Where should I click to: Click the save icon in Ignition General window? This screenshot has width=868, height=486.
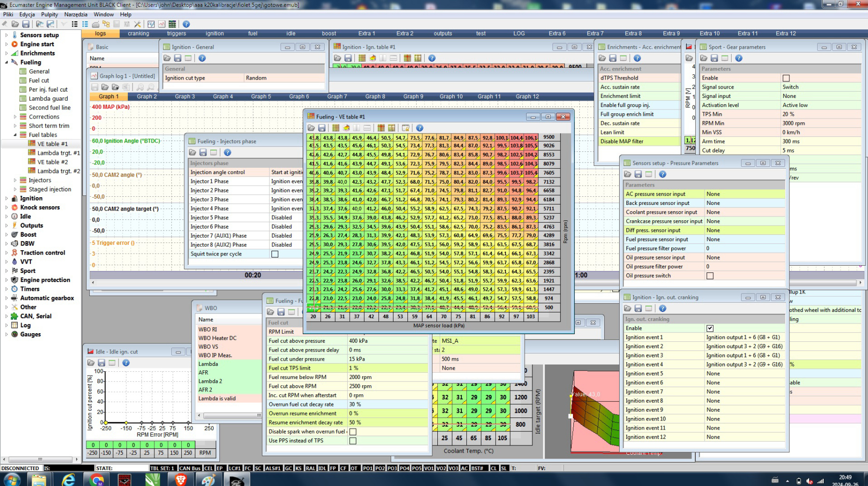177,58
